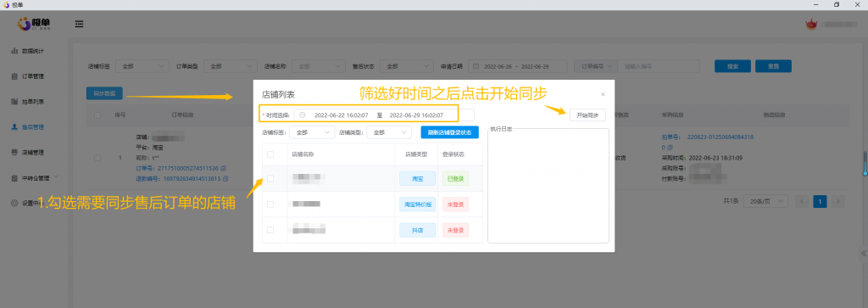Click the 订单管理 clipboard icon

click(x=14, y=76)
